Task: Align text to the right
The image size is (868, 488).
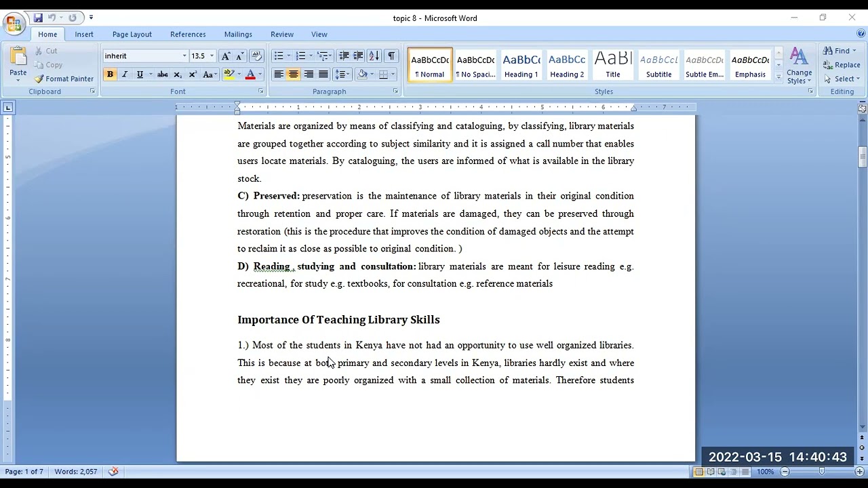Action: point(309,75)
